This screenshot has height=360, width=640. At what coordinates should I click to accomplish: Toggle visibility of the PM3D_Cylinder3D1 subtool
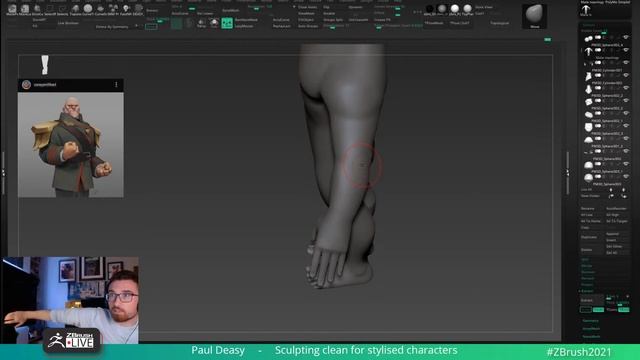coord(625,63)
